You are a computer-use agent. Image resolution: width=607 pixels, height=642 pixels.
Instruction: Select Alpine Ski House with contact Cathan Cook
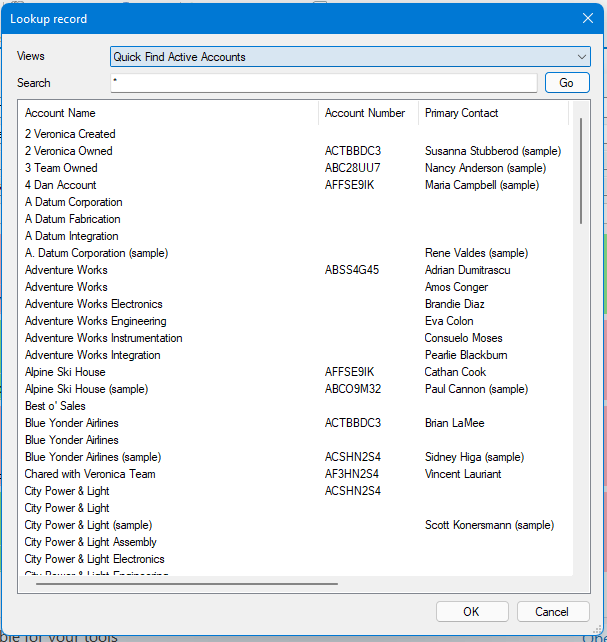click(65, 372)
